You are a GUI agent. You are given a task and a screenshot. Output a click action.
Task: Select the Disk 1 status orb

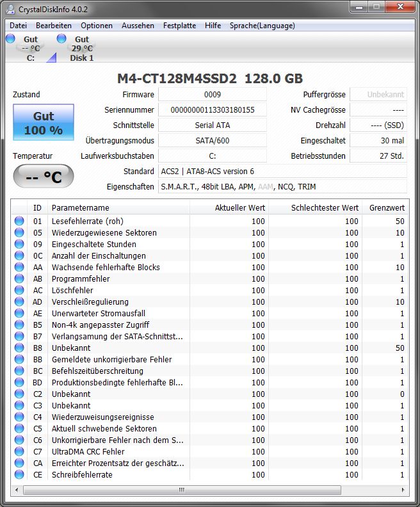61,38
